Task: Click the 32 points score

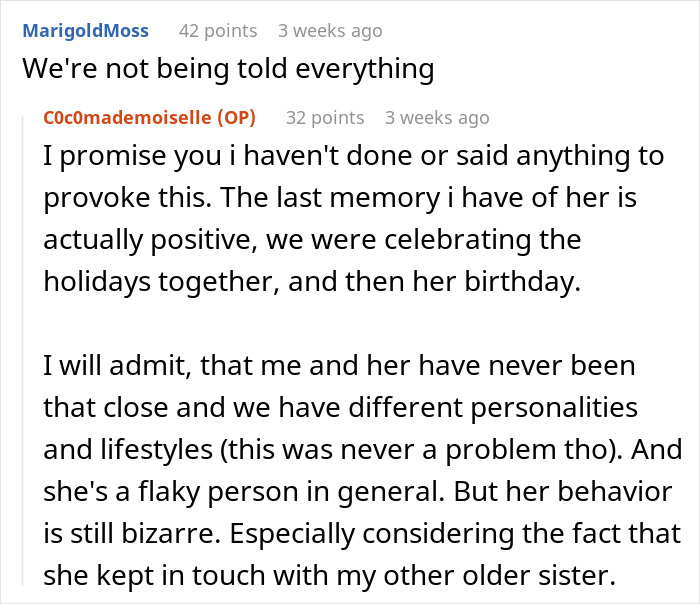Action: [324, 118]
